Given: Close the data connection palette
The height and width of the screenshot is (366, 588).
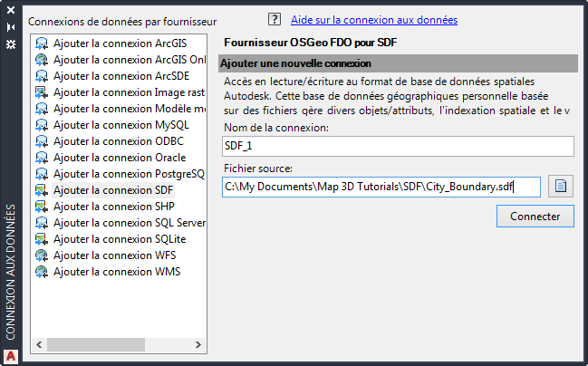Looking at the screenshot, I should 11,10.
